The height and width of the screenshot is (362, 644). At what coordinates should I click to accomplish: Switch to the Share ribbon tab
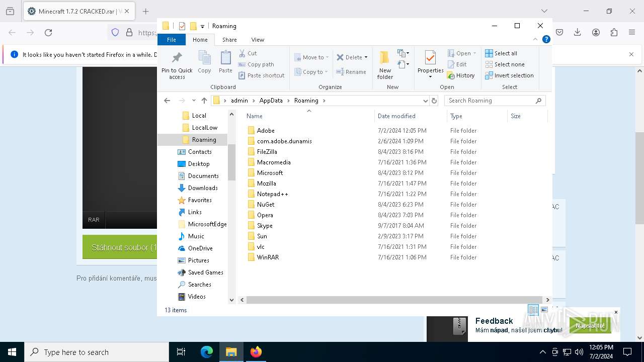[229, 40]
